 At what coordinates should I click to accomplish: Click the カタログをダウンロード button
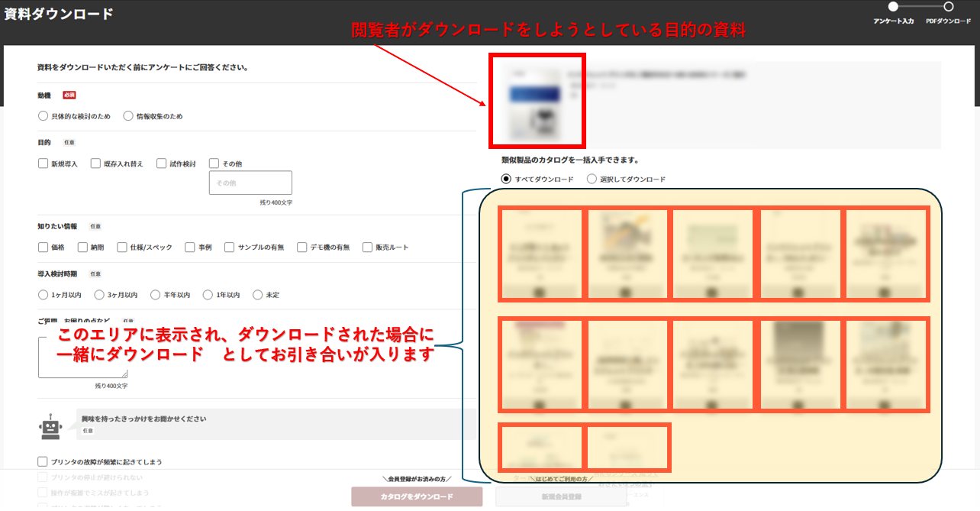(416, 496)
